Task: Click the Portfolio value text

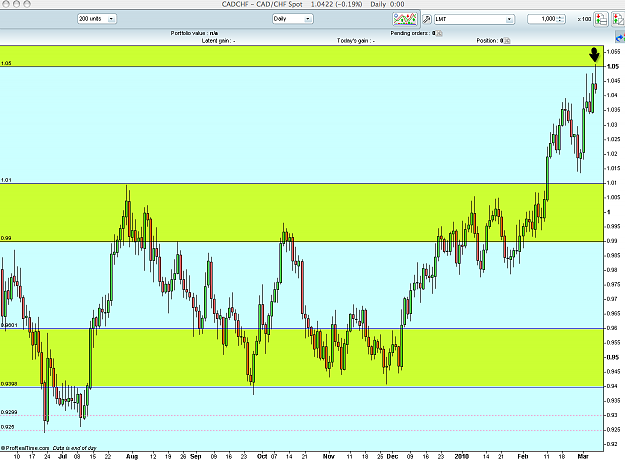Action: [194, 33]
